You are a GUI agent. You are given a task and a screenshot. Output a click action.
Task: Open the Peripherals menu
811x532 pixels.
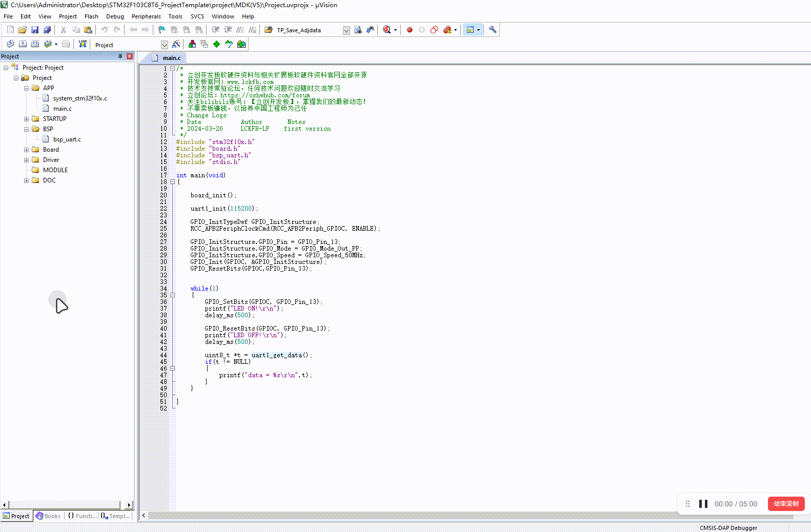click(x=146, y=16)
